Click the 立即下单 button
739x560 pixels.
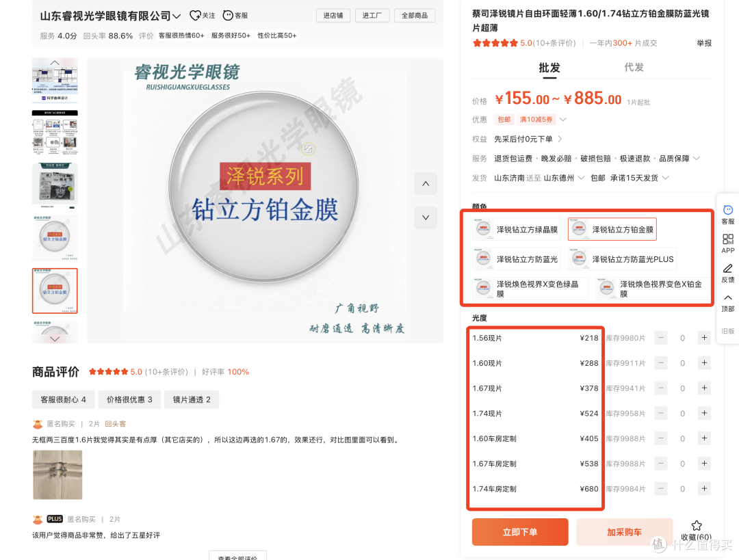(520, 532)
